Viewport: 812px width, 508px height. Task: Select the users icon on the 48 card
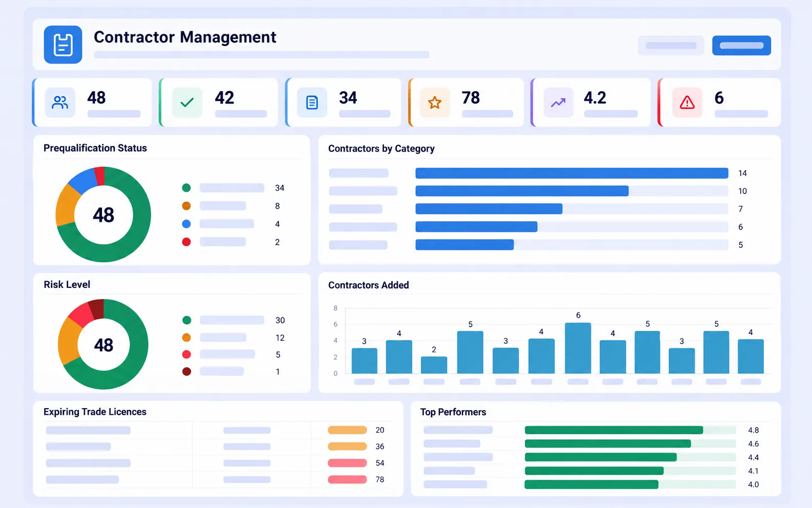point(60,102)
